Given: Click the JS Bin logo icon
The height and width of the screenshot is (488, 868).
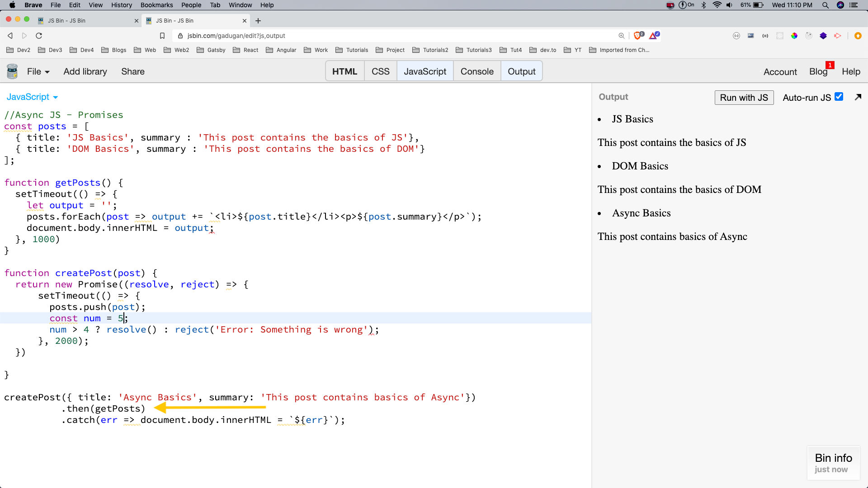Looking at the screenshot, I should (x=12, y=71).
